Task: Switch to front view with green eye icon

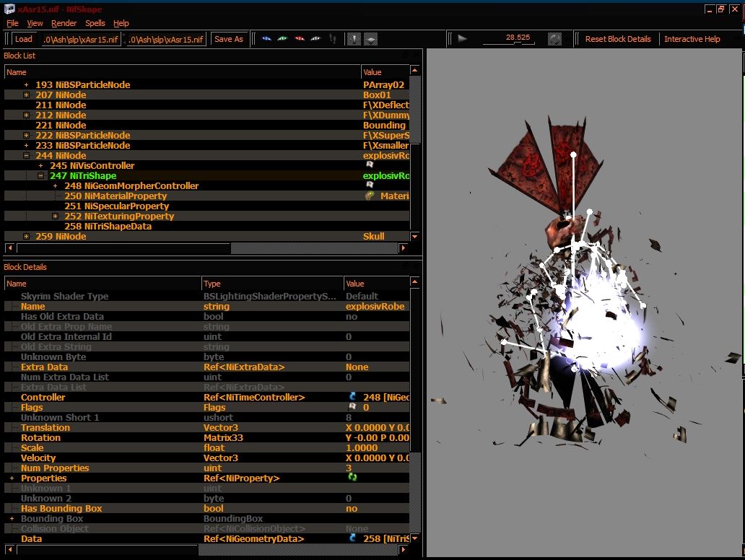Action: [283, 39]
